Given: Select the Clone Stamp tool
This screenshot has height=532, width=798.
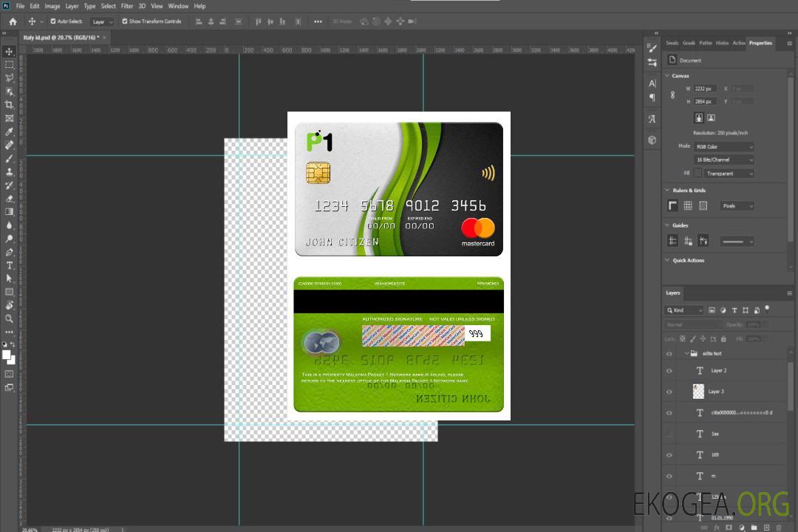Looking at the screenshot, I should 9,172.
